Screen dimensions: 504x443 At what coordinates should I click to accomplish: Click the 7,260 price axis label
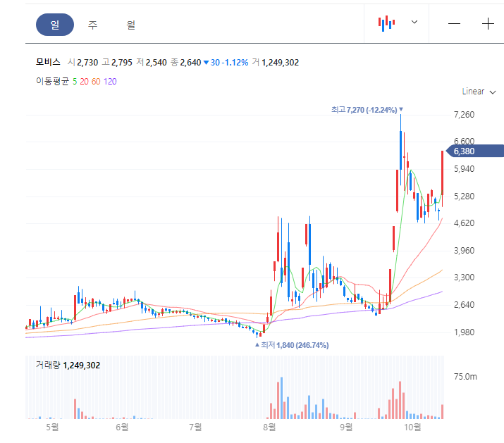tap(464, 115)
